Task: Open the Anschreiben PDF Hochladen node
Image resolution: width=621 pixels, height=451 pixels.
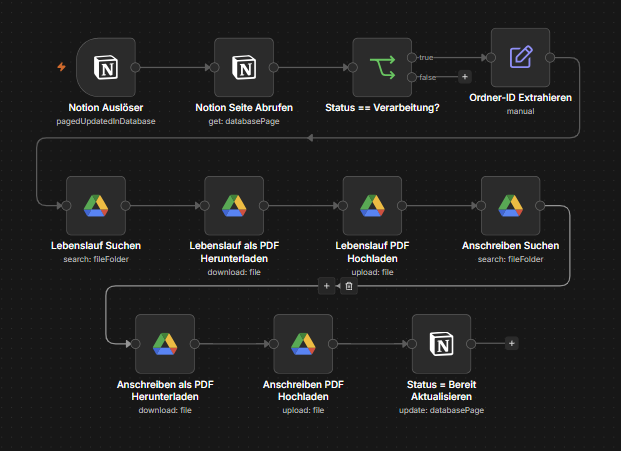Action: tap(303, 344)
